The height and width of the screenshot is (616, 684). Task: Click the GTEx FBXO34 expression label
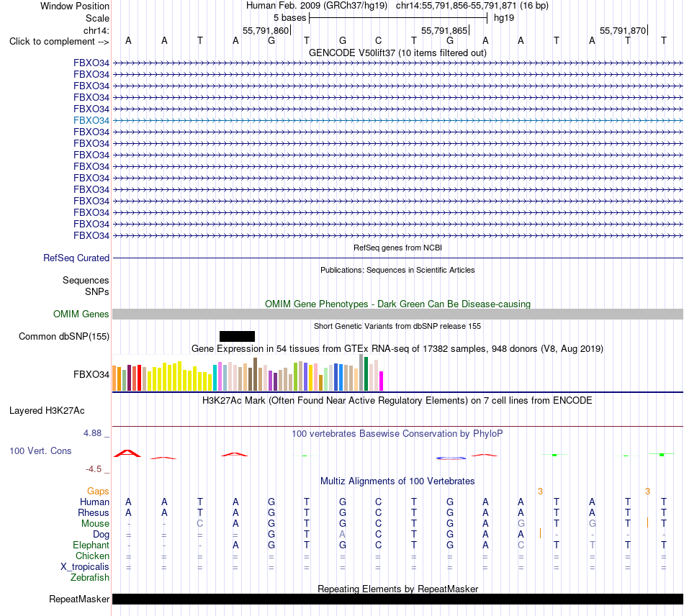(91, 374)
